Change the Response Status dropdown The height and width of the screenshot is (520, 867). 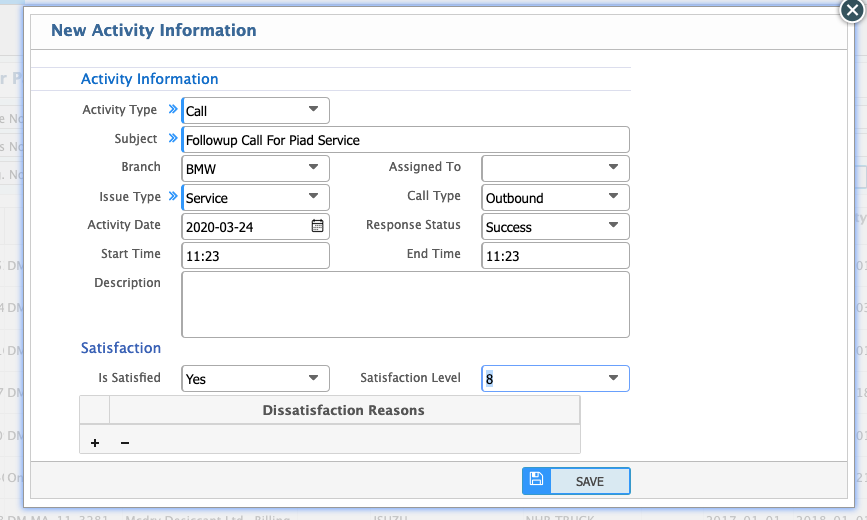point(613,226)
